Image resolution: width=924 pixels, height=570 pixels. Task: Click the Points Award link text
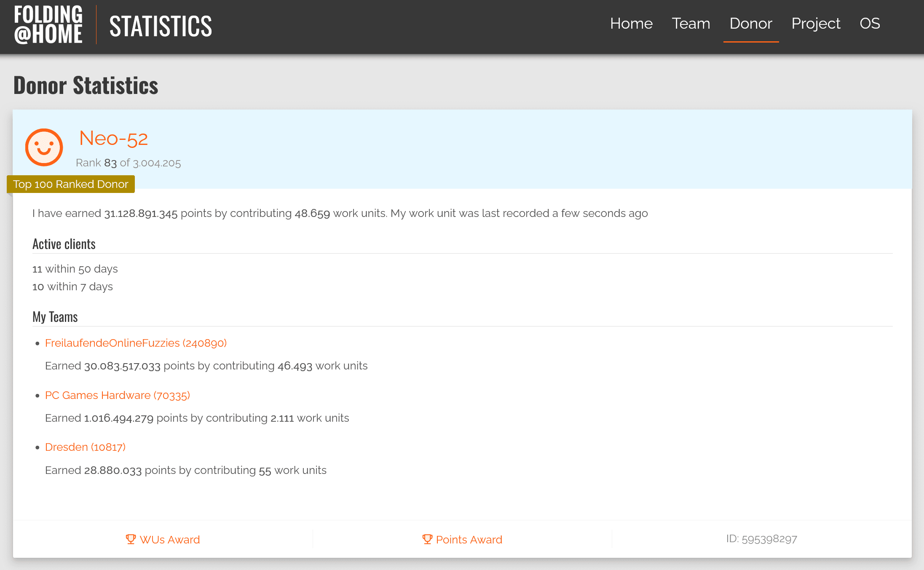[x=469, y=540]
